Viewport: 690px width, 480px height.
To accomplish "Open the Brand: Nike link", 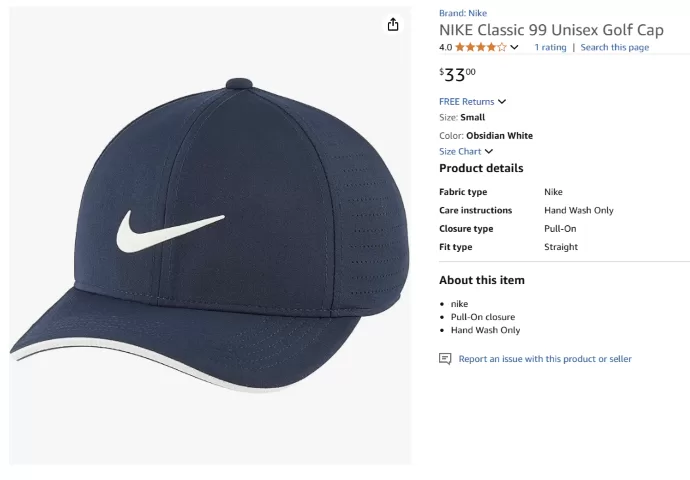I will [x=463, y=13].
